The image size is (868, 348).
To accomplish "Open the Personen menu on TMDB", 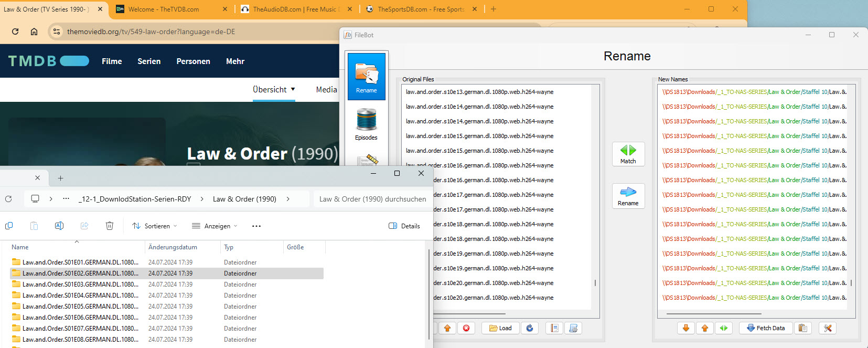I will [193, 61].
